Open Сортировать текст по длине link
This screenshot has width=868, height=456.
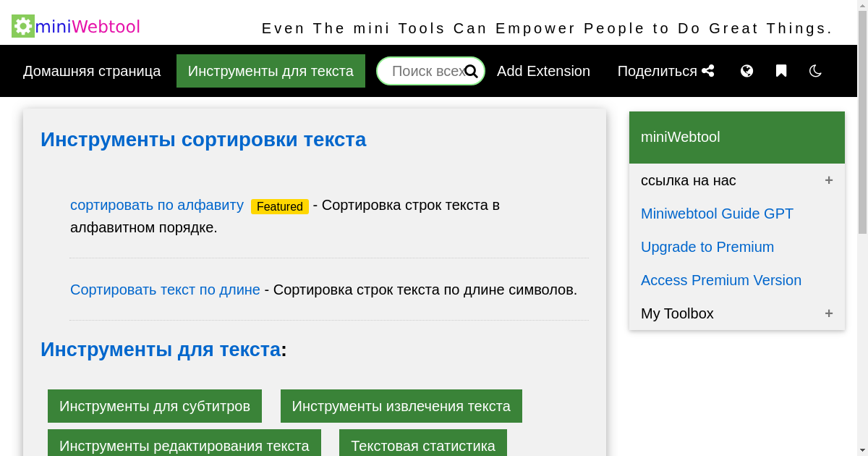point(165,290)
